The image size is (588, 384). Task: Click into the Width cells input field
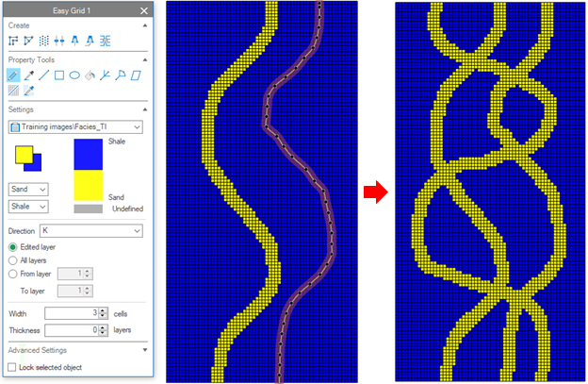point(69,313)
